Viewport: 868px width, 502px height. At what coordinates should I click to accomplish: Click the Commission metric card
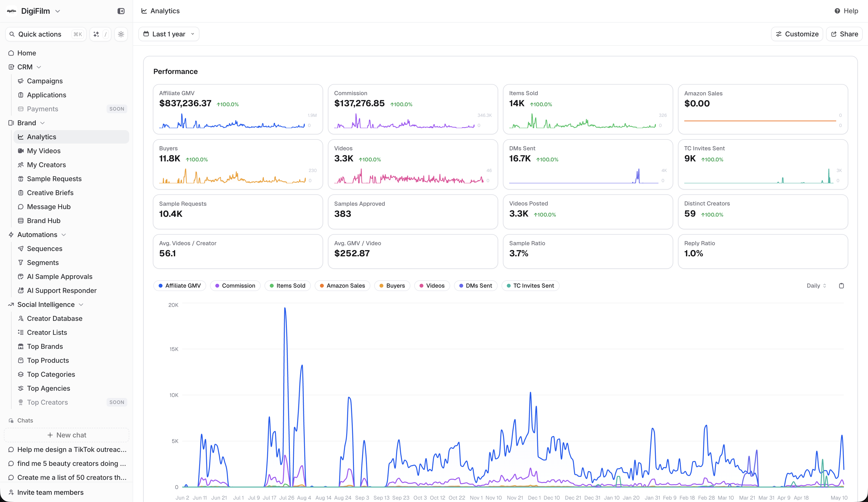pos(413,109)
